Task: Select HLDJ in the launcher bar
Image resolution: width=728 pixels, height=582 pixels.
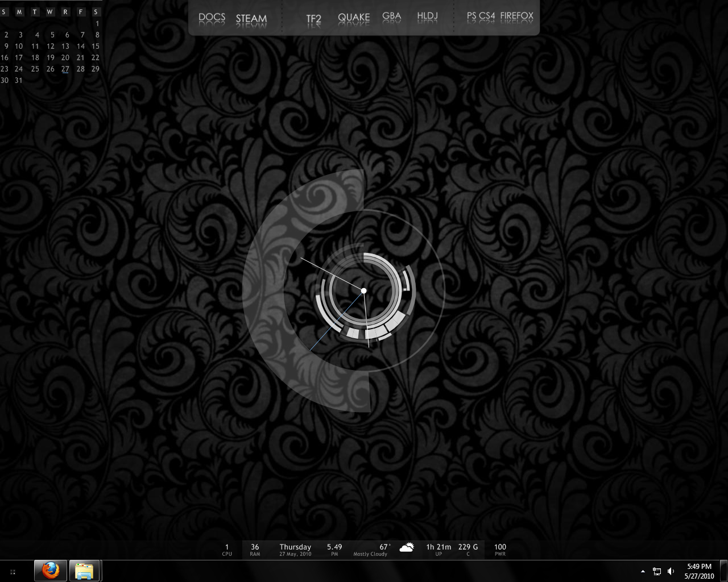Action: pos(427,16)
